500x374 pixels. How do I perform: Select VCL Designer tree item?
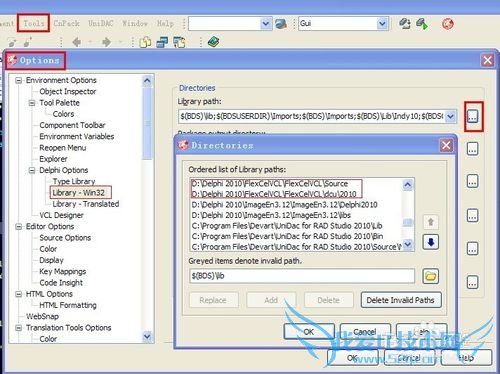61,215
